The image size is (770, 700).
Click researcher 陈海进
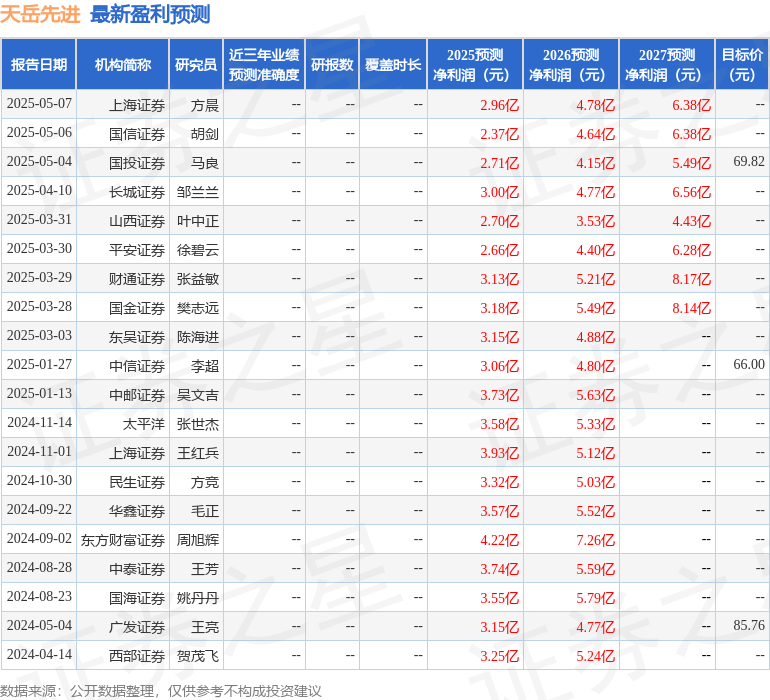[x=198, y=337]
